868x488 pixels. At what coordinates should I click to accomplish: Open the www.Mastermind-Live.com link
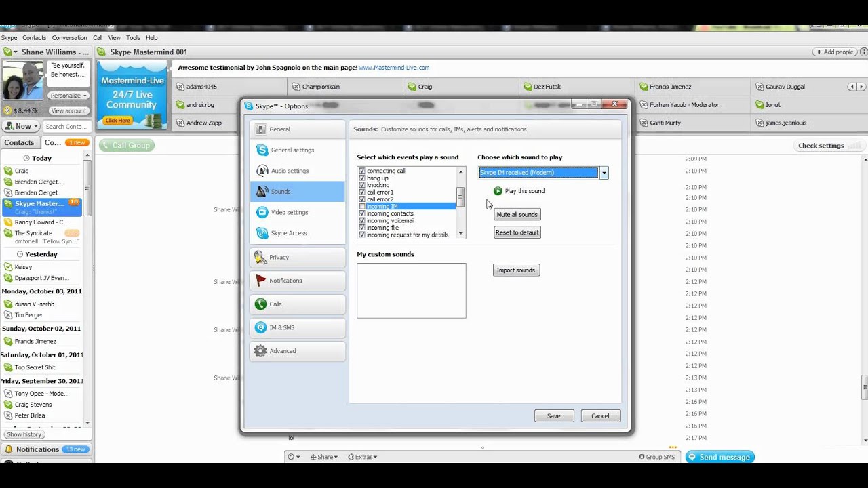pyautogui.click(x=394, y=68)
